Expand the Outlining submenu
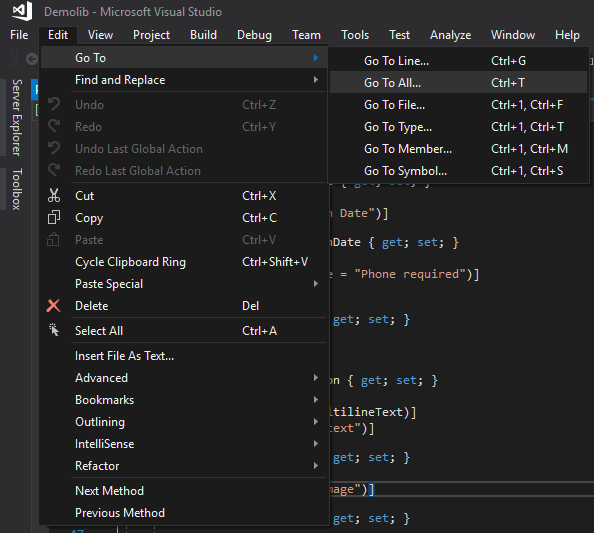Viewport: 594px width, 533px height. 184,422
